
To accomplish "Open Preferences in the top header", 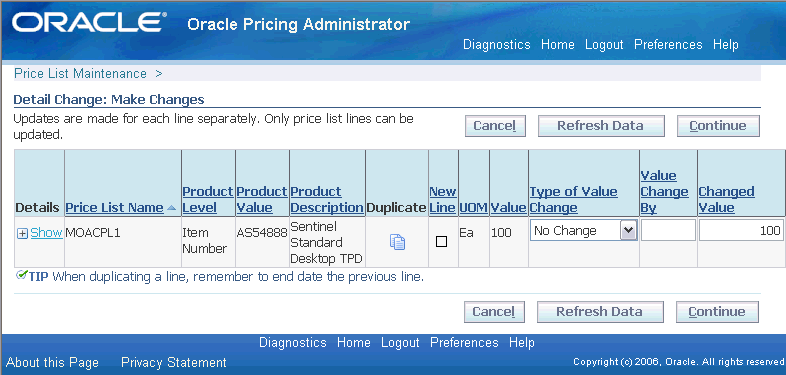I will [x=668, y=45].
